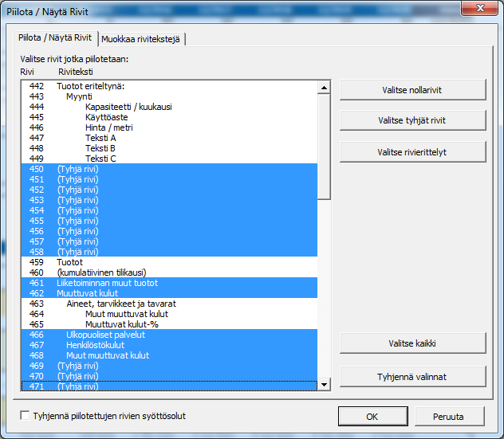Image resolution: width=504 pixels, height=439 pixels.
Task: Click row 468 Muut muuttuvat kulut
Action: click(169, 355)
